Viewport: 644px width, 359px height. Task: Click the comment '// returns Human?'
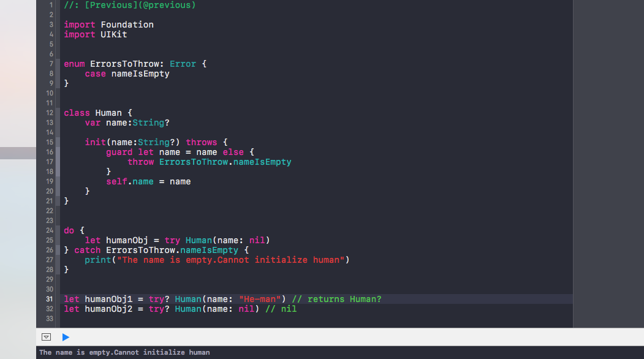pos(336,299)
